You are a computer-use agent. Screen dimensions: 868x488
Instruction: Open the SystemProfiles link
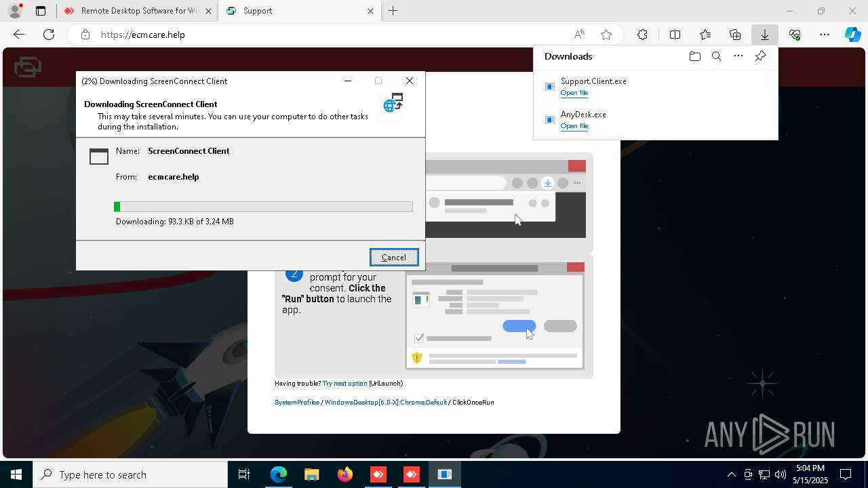point(297,403)
